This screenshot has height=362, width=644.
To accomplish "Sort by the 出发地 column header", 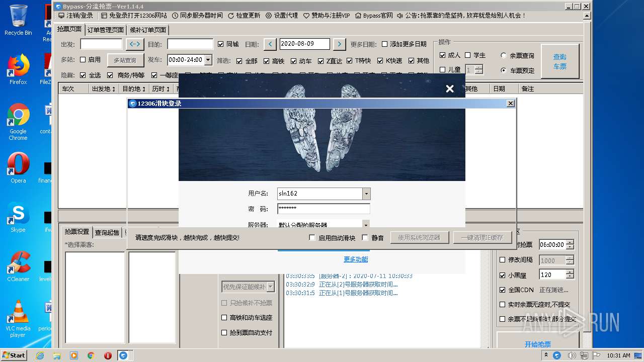I will click(104, 89).
